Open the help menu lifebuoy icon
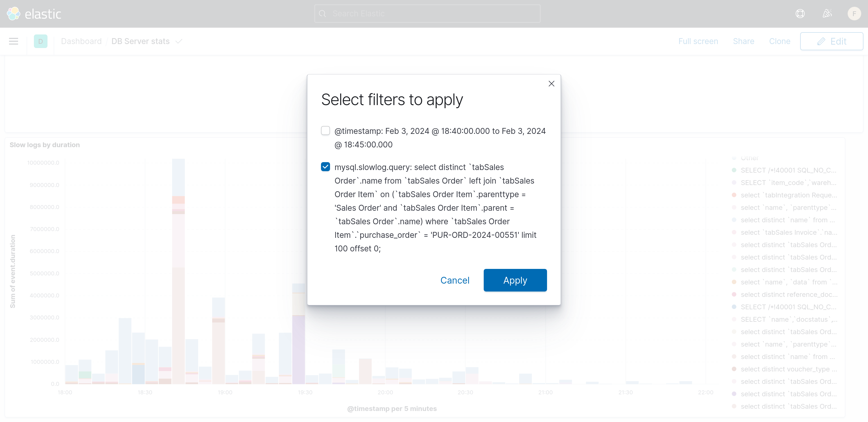The height and width of the screenshot is (422, 868). (x=800, y=14)
